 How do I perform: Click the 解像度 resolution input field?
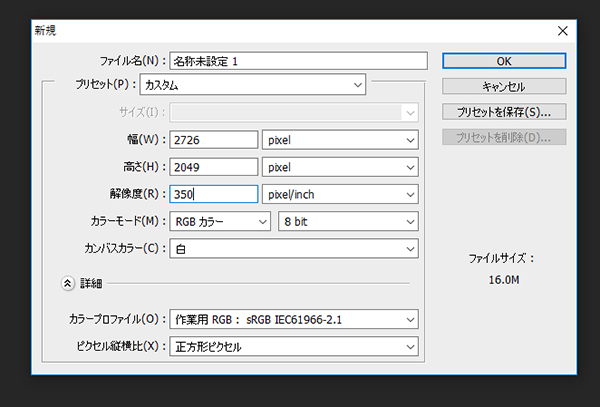click(x=214, y=194)
